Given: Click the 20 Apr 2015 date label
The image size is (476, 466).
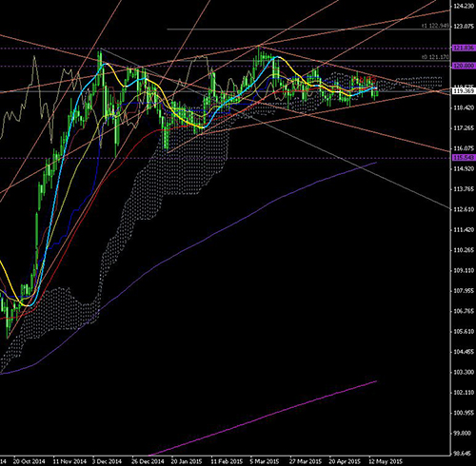Looking at the screenshot, I should tap(344, 461).
